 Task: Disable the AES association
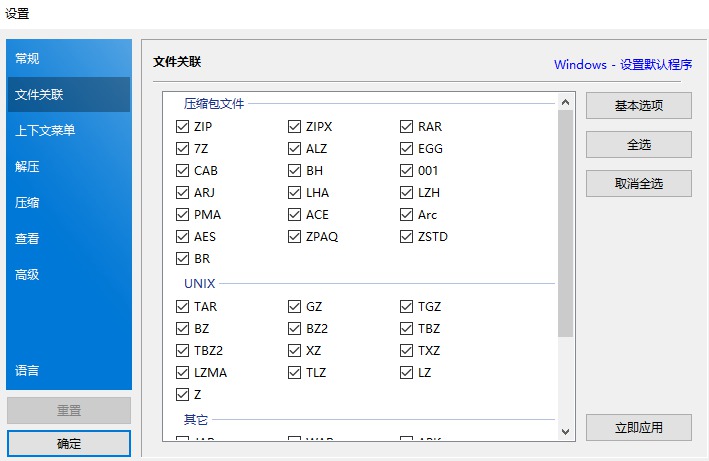182,237
